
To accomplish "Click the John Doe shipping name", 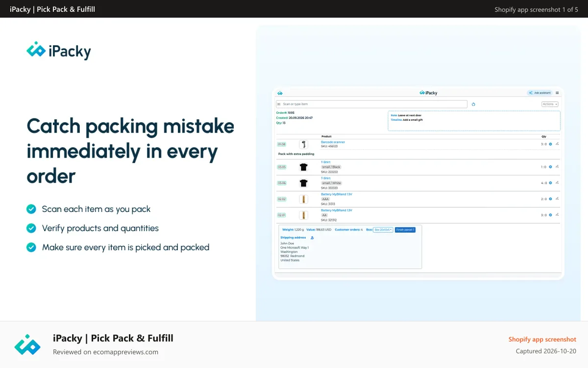I will 287,243.
